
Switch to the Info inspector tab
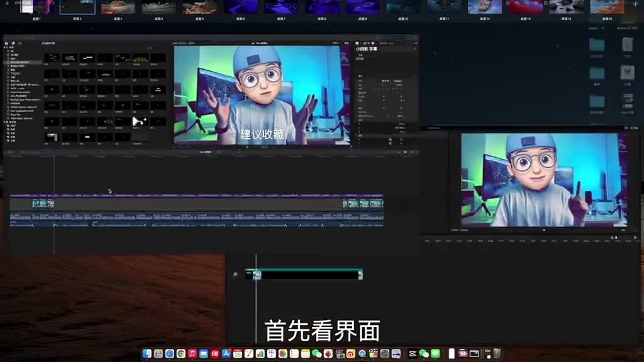pyautogui.click(x=372, y=43)
